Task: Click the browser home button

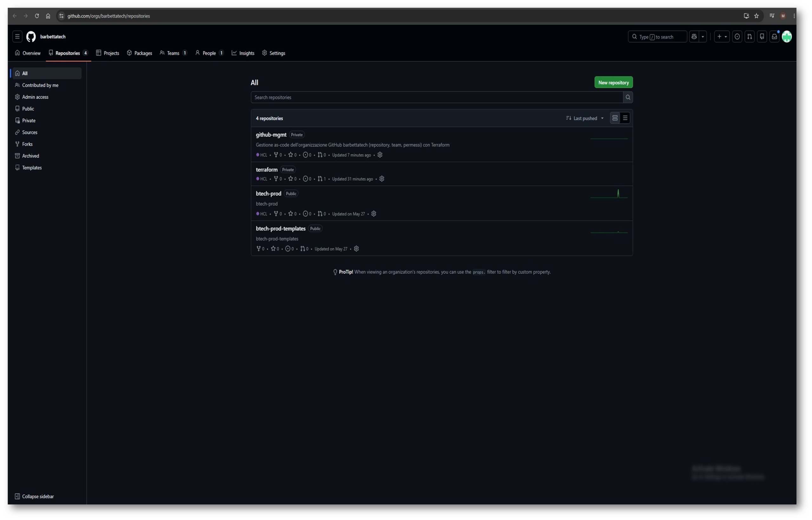Action: (x=48, y=16)
